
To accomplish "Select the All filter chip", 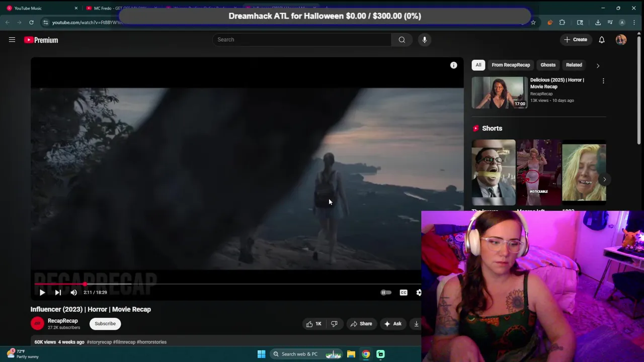I will (478, 65).
